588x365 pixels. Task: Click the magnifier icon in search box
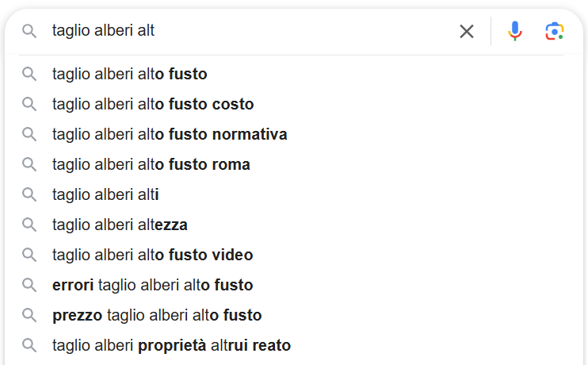(29, 31)
